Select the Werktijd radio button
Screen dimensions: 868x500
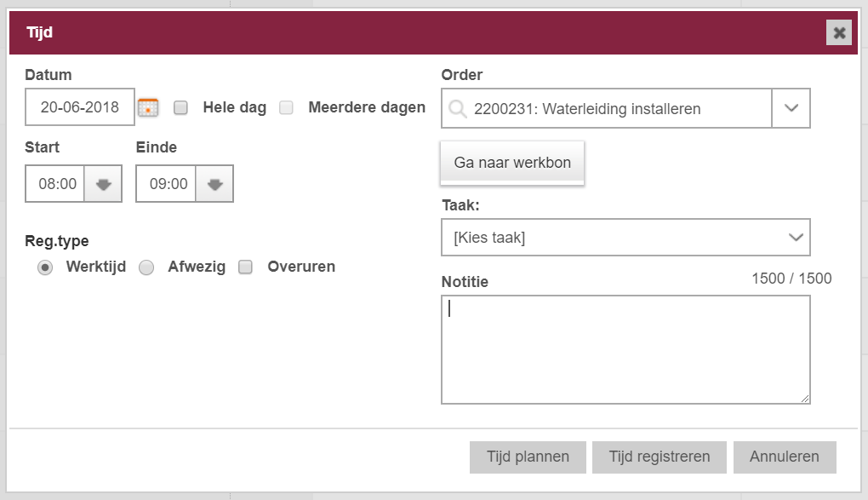[45, 267]
